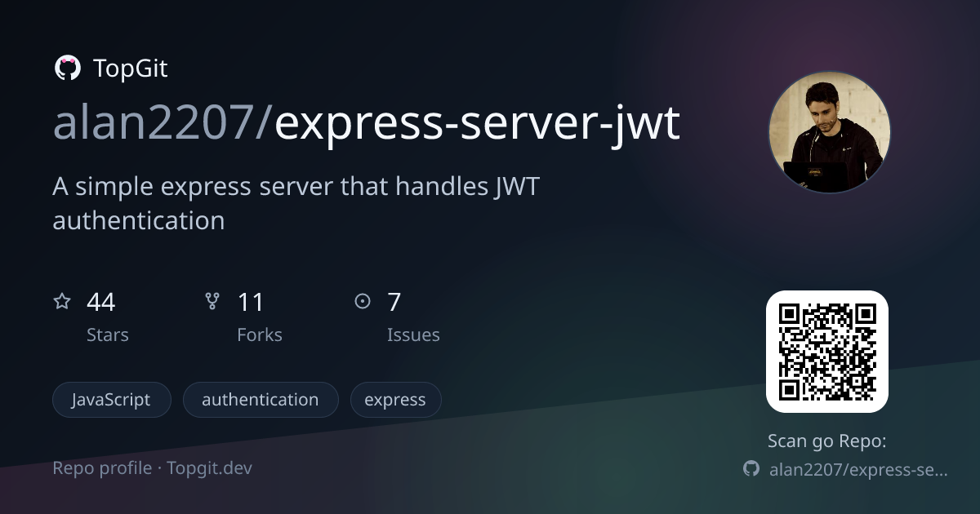Click the fork icon beside 11
The image size is (980, 514).
[212, 302]
